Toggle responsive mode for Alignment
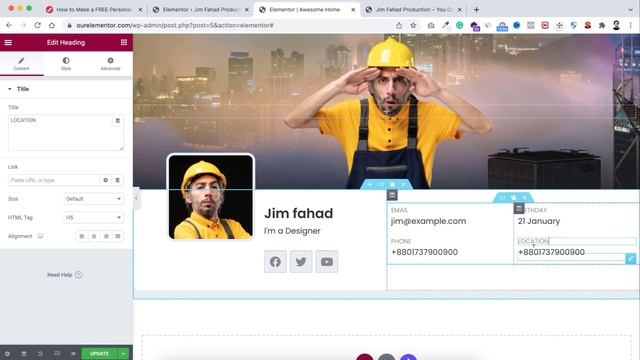 coord(40,236)
